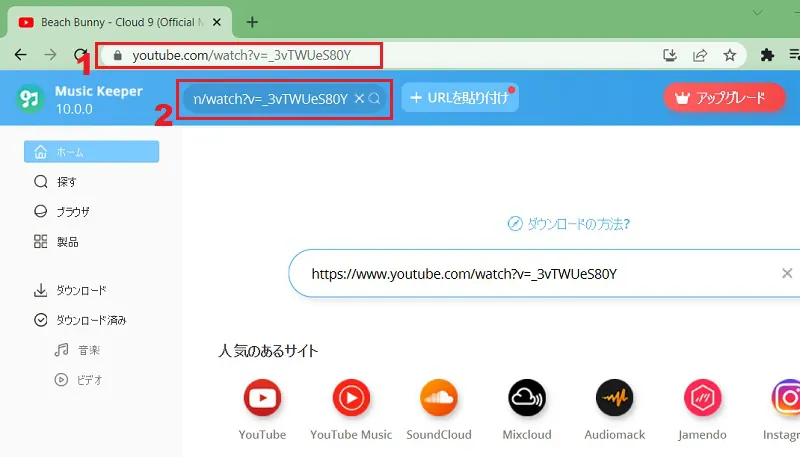Screen dimensions: 800x457
Task: Click the magnifier icon in top search box
Action: [374, 98]
